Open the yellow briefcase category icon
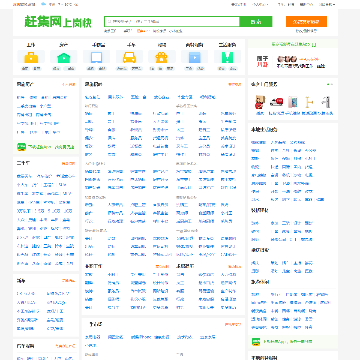The image size is (360, 360). 31,57
